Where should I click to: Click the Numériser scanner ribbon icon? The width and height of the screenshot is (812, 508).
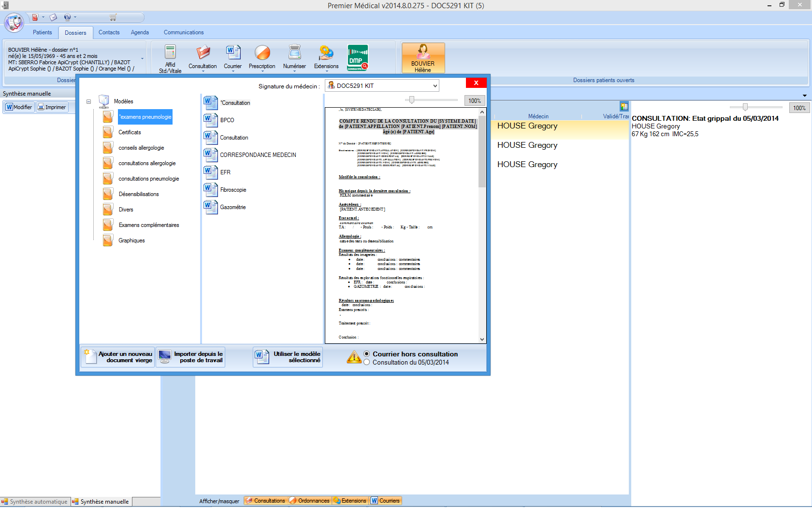click(294, 52)
